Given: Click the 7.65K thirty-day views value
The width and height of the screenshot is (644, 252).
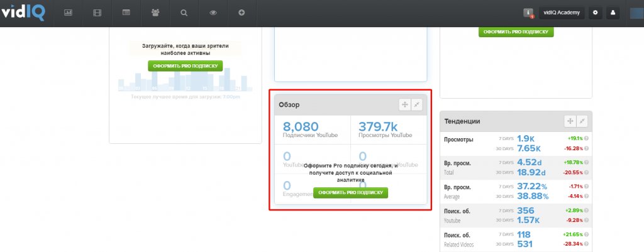Looking at the screenshot, I should click(529, 148).
